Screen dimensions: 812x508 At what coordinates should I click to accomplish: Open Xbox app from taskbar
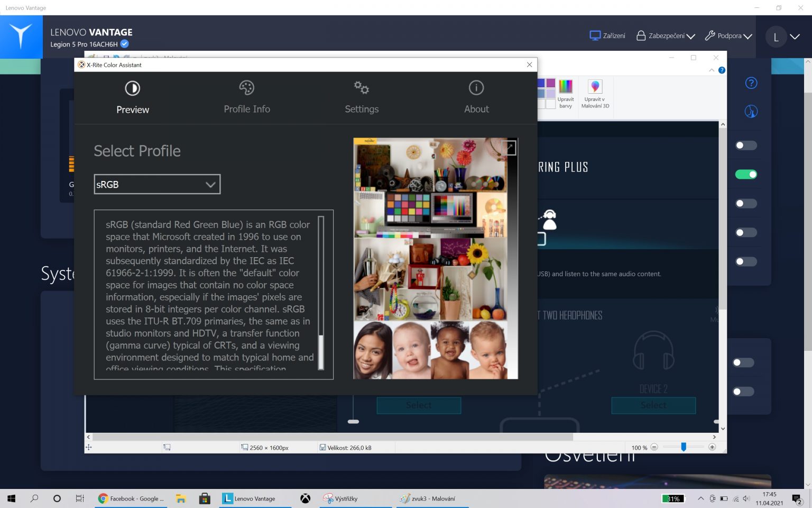pyautogui.click(x=306, y=498)
